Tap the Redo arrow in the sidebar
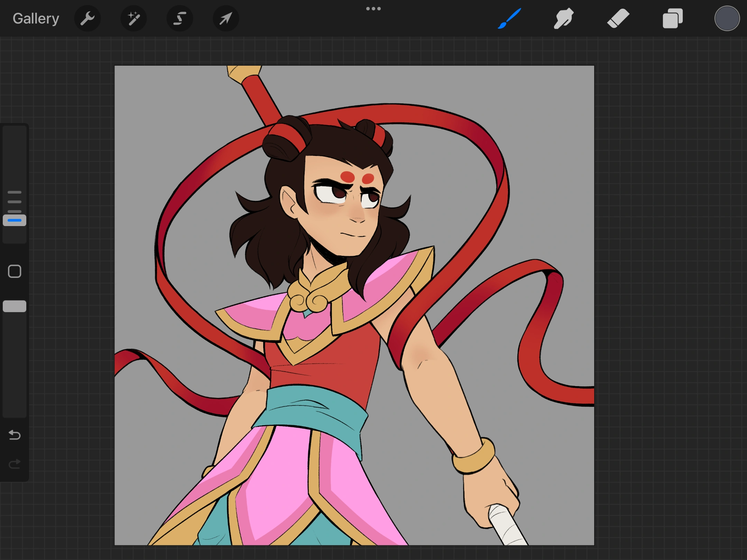Viewport: 747px width, 560px height. tap(15, 464)
